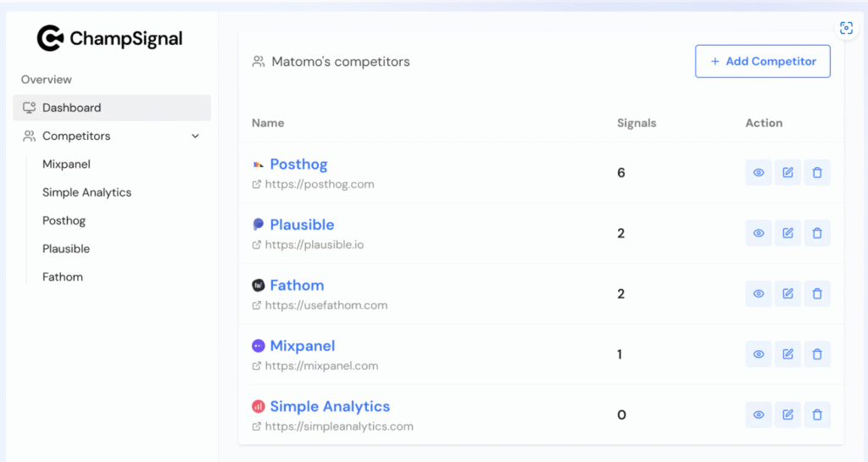
Task: Click the Overview sidebar heading
Action: click(47, 80)
